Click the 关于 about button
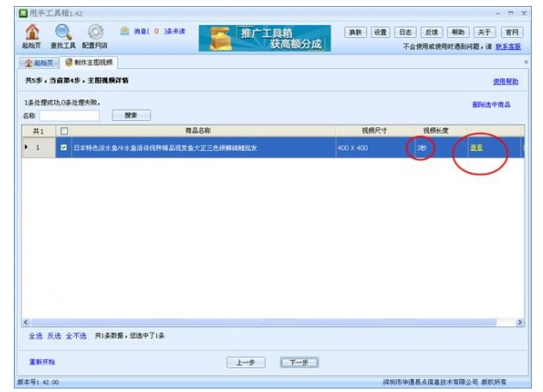 (x=484, y=32)
